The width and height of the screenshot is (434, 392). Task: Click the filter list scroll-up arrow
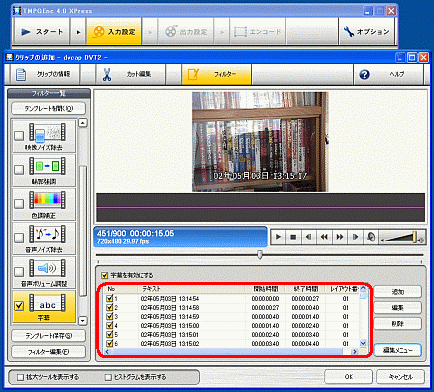[x=83, y=123]
